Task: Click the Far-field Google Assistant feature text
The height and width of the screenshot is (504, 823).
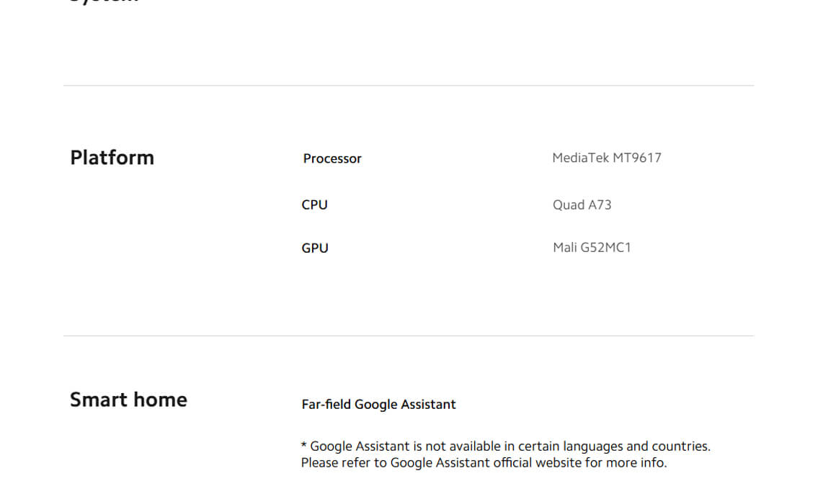Action: [378, 405]
